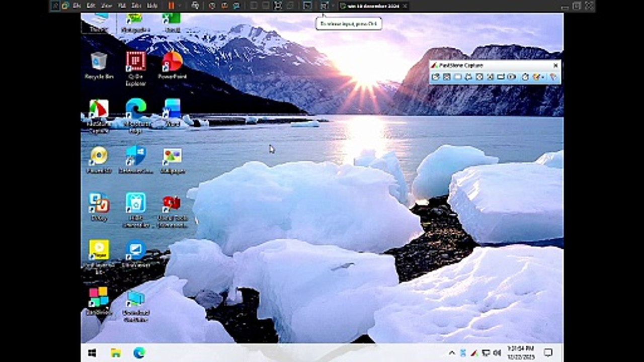Open the VMware VM menu
Screen dimensions: 644x362
pyautogui.click(x=121, y=6)
